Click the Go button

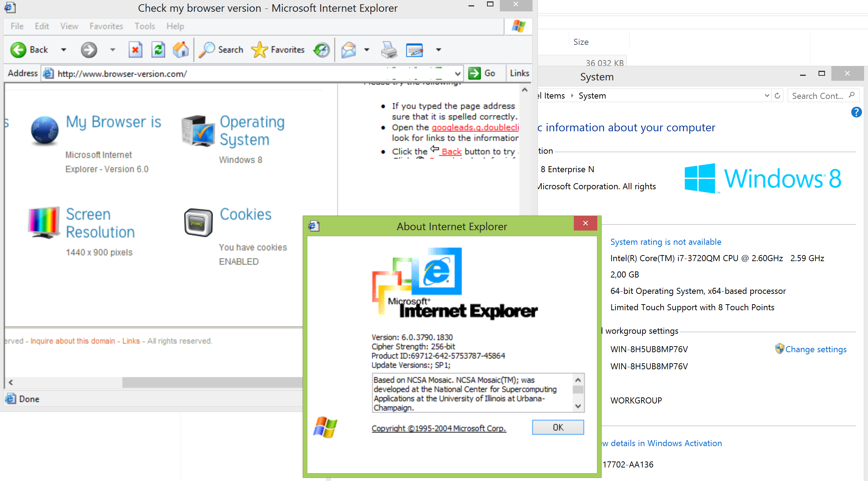(x=482, y=73)
